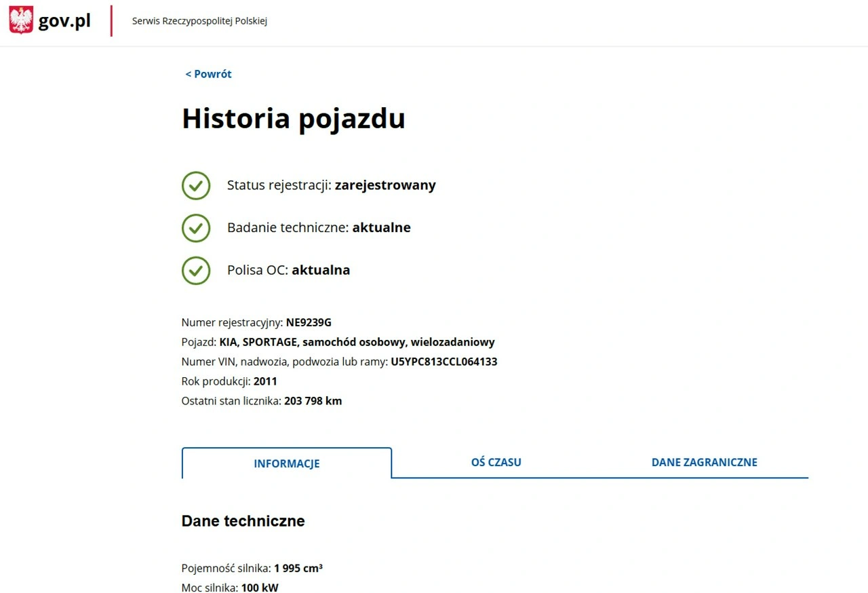Open the DANE ZAGRANICZNE tab
The height and width of the screenshot is (593, 868).
pyautogui.click(x=704, y=462)
